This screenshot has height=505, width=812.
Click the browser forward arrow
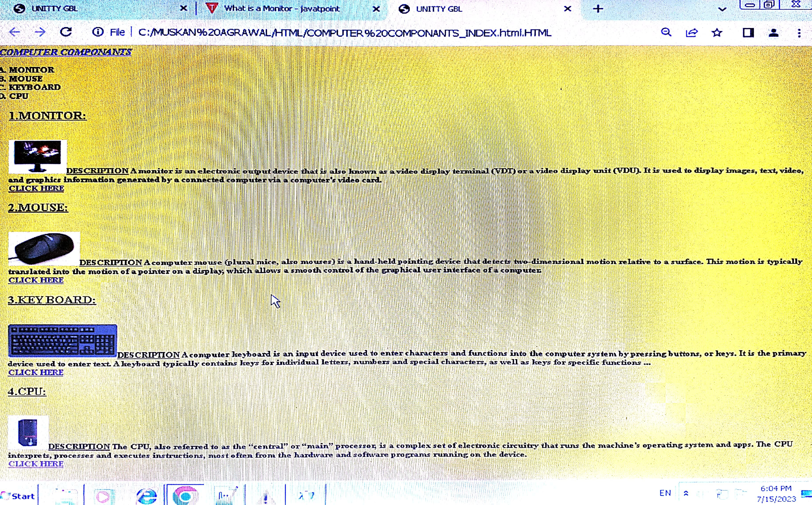(40, 32)
